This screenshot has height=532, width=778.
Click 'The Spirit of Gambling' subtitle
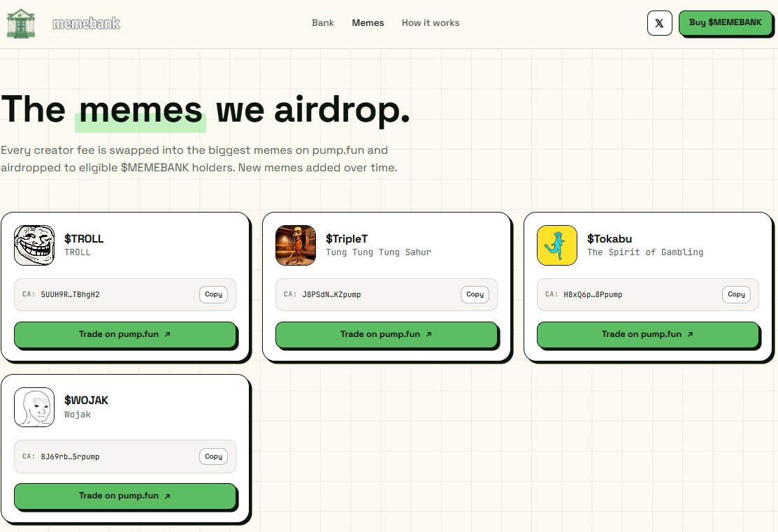click(x=645, y=252)
